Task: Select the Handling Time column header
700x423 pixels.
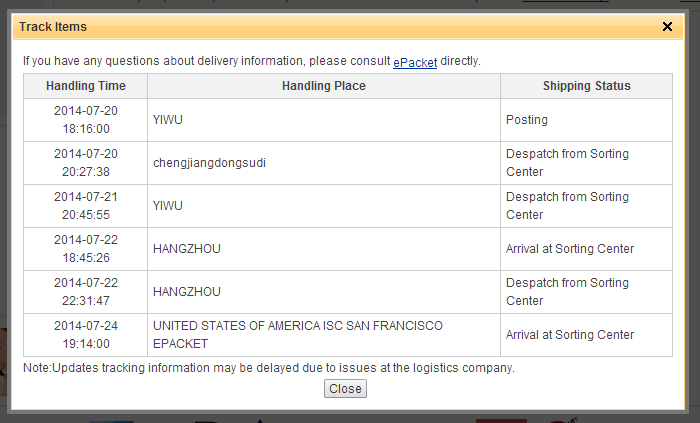Action: 86,86
